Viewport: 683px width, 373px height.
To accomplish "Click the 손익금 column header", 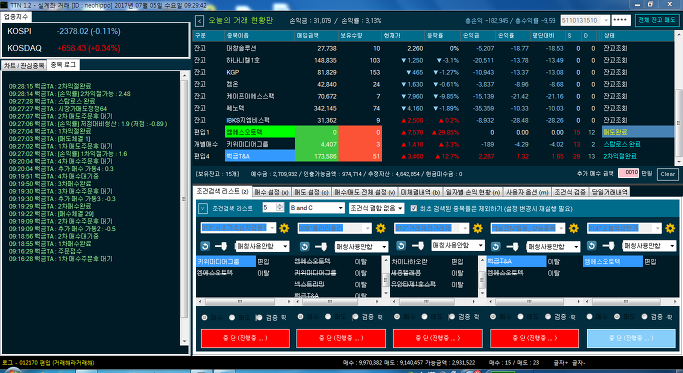I will pyautogui.click(x=478, y=35).
